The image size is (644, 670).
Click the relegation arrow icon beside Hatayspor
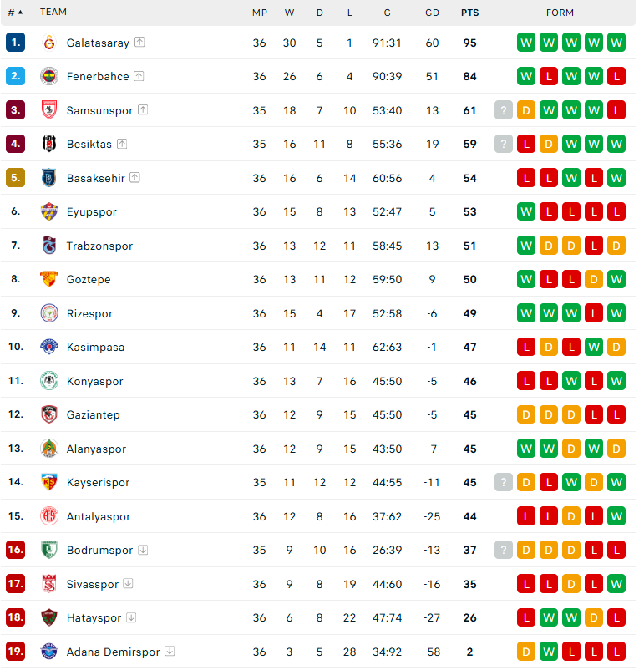click(x=132, y=617)
